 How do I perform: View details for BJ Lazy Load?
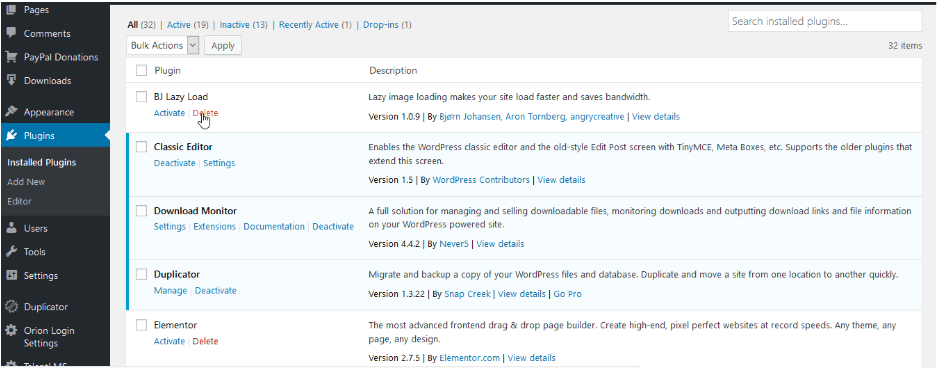656,117
